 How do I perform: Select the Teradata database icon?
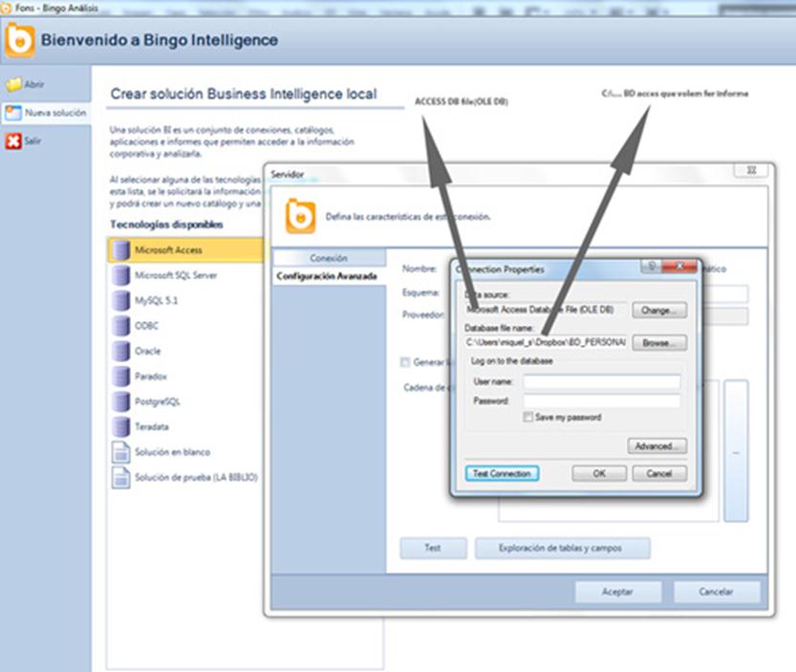click(120, 426)
